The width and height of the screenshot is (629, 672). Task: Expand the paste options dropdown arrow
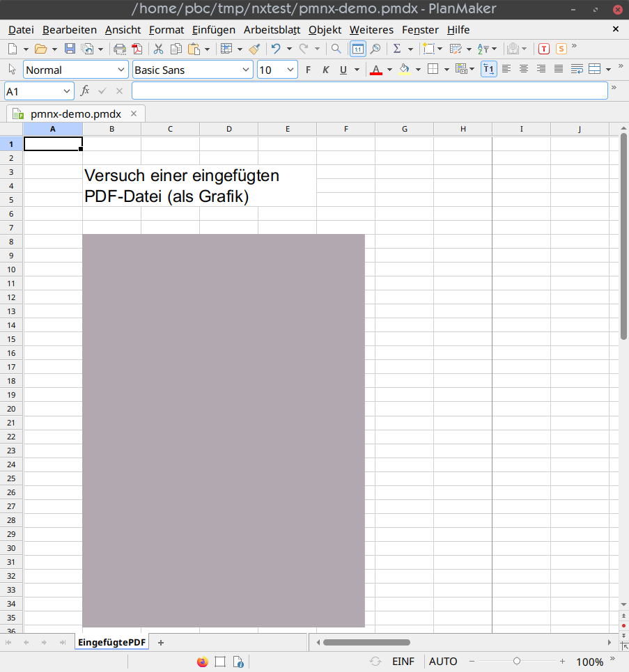(207, 49)
